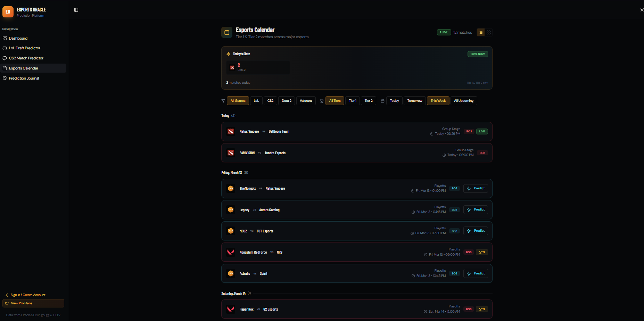This screenshot has width=644, height=321.
Task: Click the theme toggle in top right corner
Action: (641, 10)
